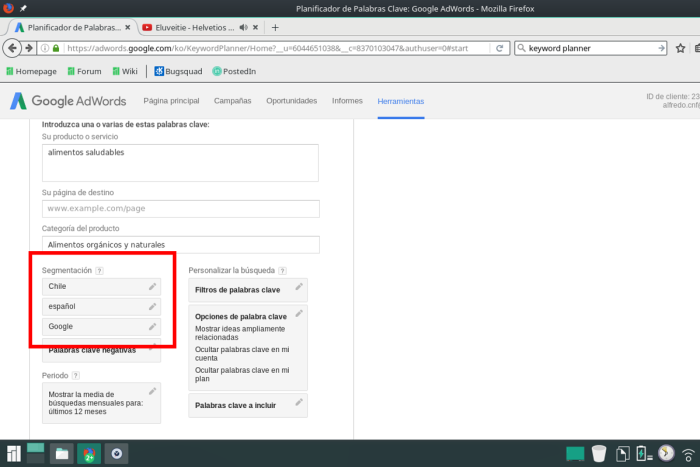This screenshot has width=700, height=467.
Task: Open the Chile targeting setting
Action: click(x=101, y=287)
